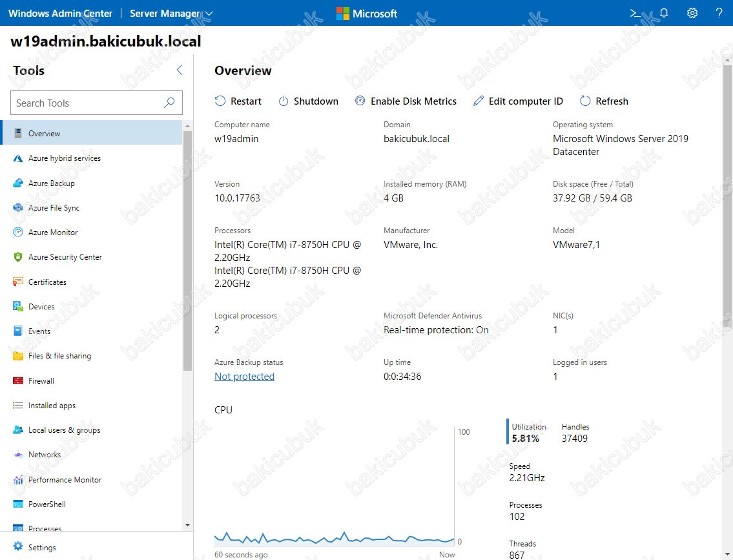The width and height of the screenshot is (733, 560).
Task: Open the PowerShell console icon in header
Action: 635,13
